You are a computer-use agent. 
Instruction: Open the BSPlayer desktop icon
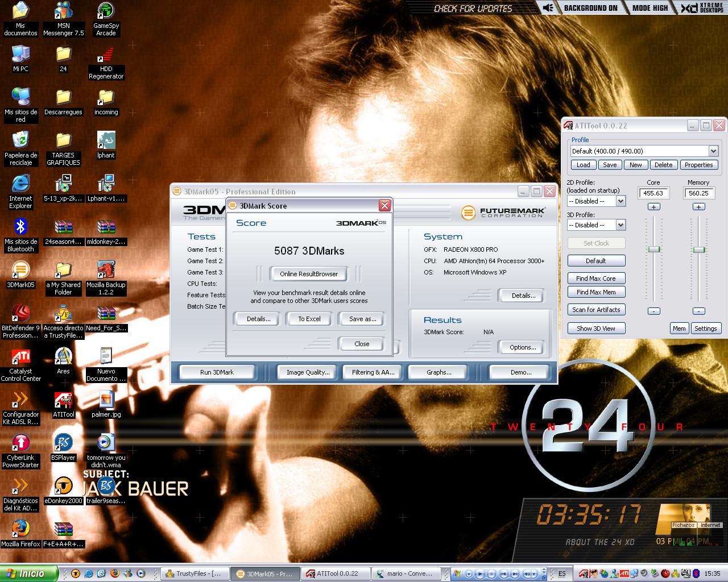pyautogui.click(x=63, y=444)
